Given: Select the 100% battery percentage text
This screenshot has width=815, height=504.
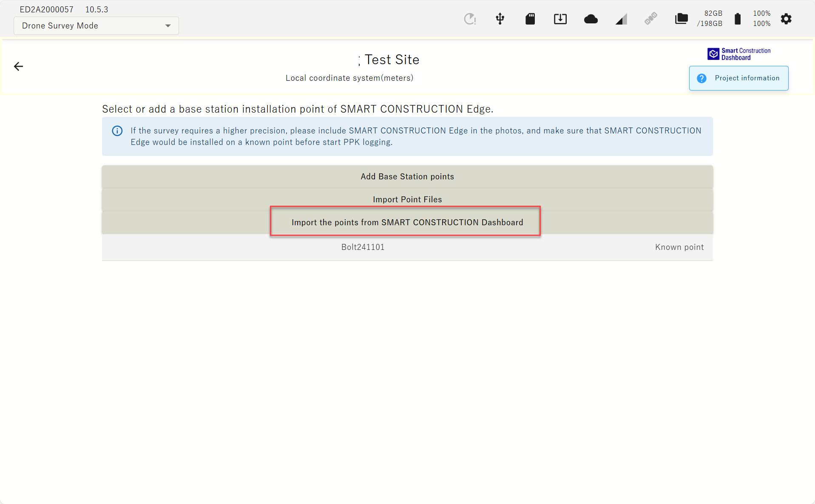Looking at the screenshot, I should [761, 19].
